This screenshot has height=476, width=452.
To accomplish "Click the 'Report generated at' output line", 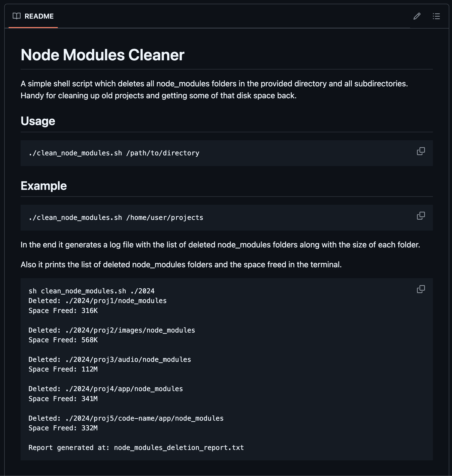I will pyautogui.click(x=136, y=448).
